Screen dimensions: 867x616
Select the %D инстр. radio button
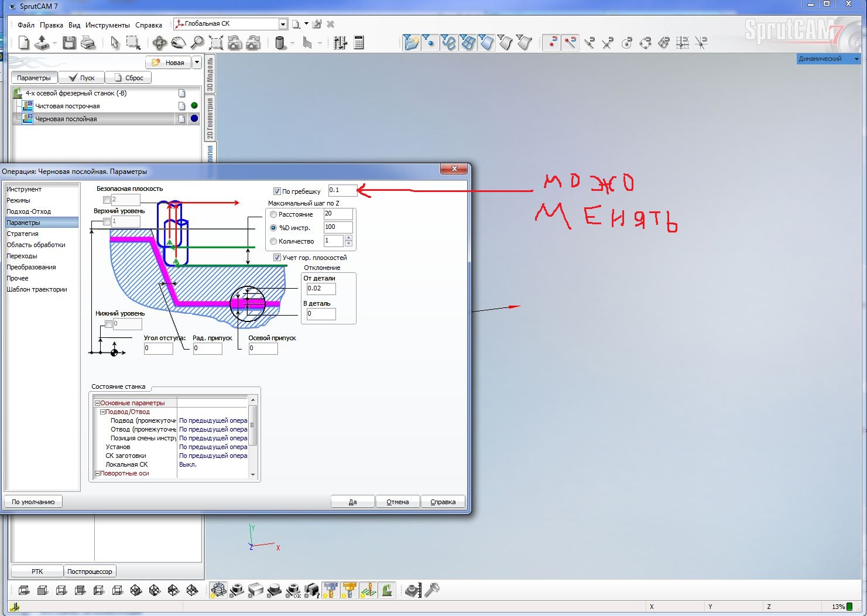(x=273, y=228)
